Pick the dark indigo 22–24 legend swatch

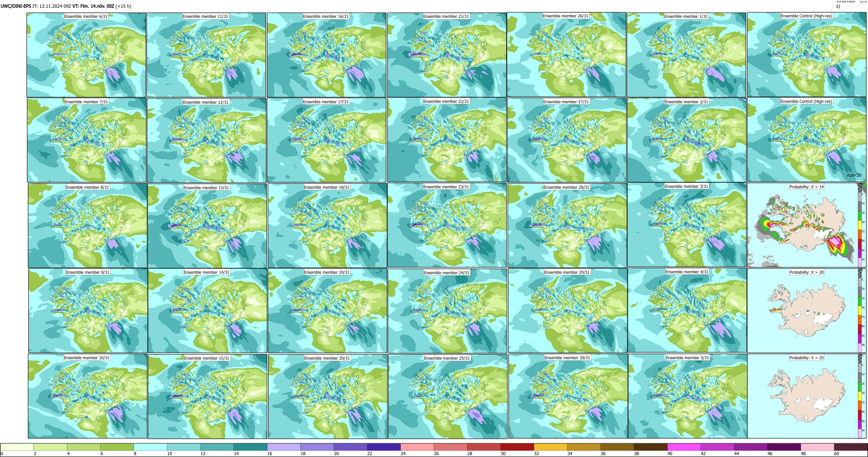click(x=384, y=447)
